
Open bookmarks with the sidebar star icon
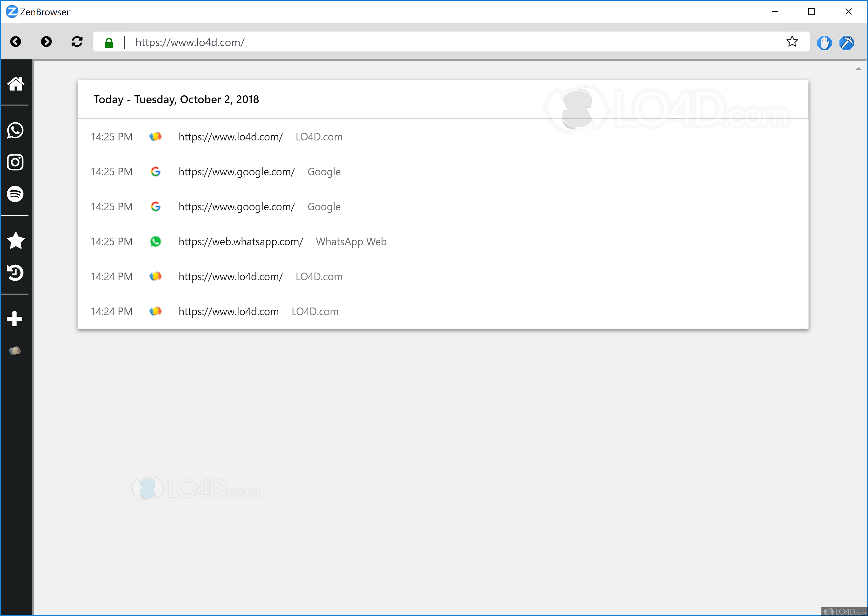click(x=16, y=240)
